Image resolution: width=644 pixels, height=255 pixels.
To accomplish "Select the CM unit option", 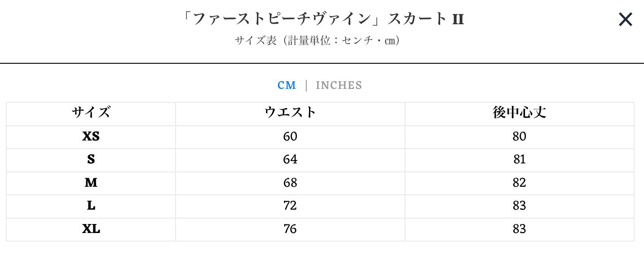I will [287, 85].
